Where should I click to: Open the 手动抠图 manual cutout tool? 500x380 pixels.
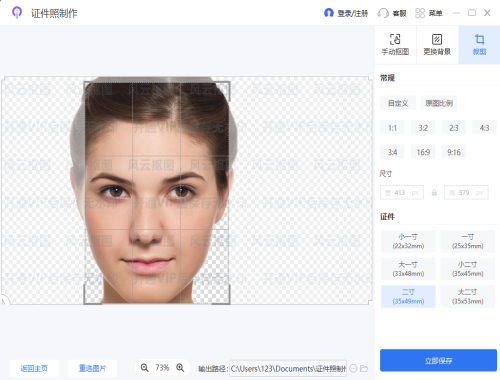pyautogui.click(x=395, y=44)
